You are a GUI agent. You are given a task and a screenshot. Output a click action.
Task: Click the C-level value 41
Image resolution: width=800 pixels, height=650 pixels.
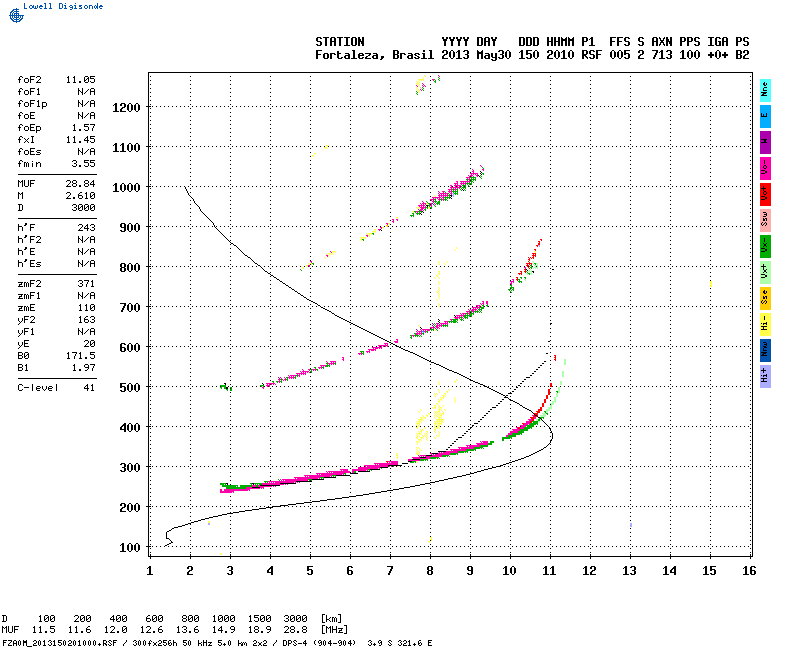coord(89,388)
